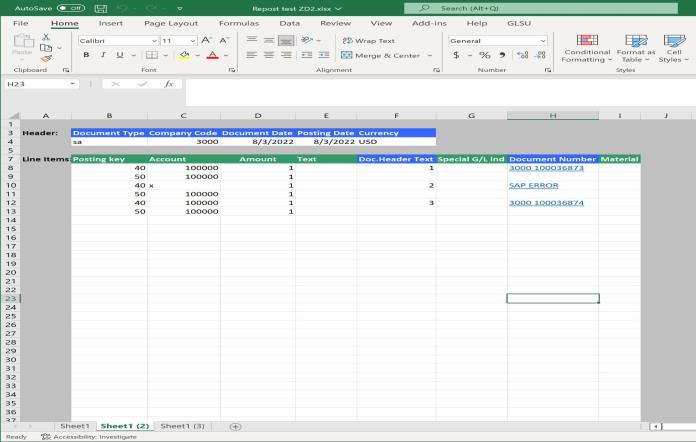The image size is (696, 442).
Task: Toggle Wrap Text
Action: (368, 40)
